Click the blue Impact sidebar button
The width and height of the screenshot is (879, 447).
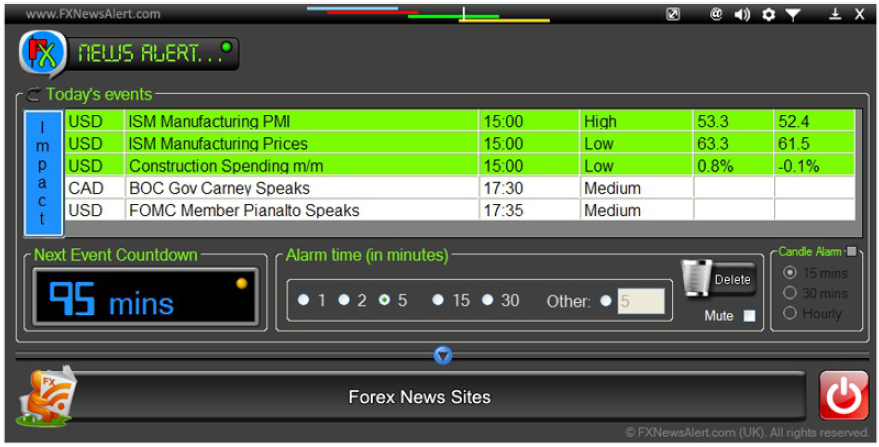[43, 173]
